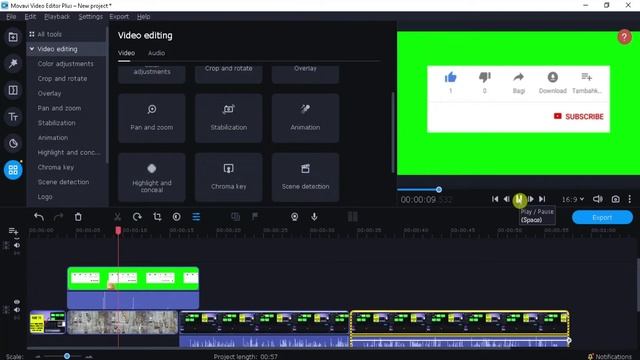Select Crop and rotate in tools list
Screen dimensions: 640x360
(x=62, y=78)
